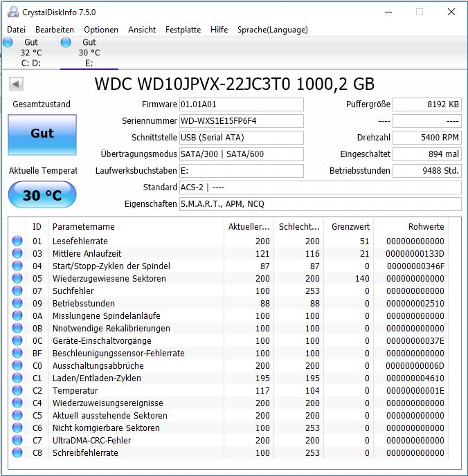The image size is (468, 476).
Task: Click status orb for Nicht korrigierbare Sektoren
Action: [17, 428]
